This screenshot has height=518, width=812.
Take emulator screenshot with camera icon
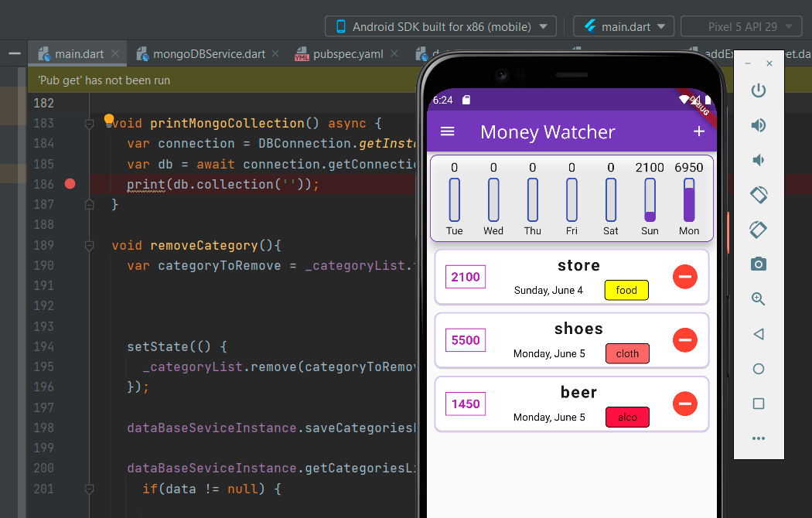[759, 264]
